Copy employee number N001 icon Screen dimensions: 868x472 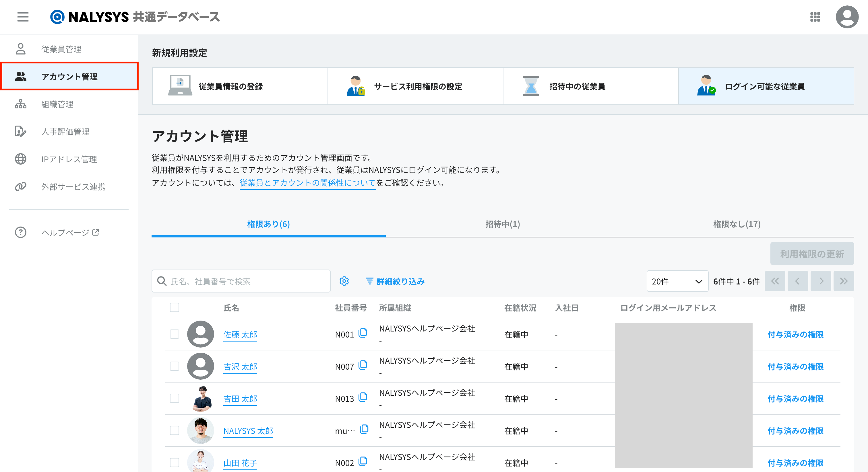click(x=363, y=333)
